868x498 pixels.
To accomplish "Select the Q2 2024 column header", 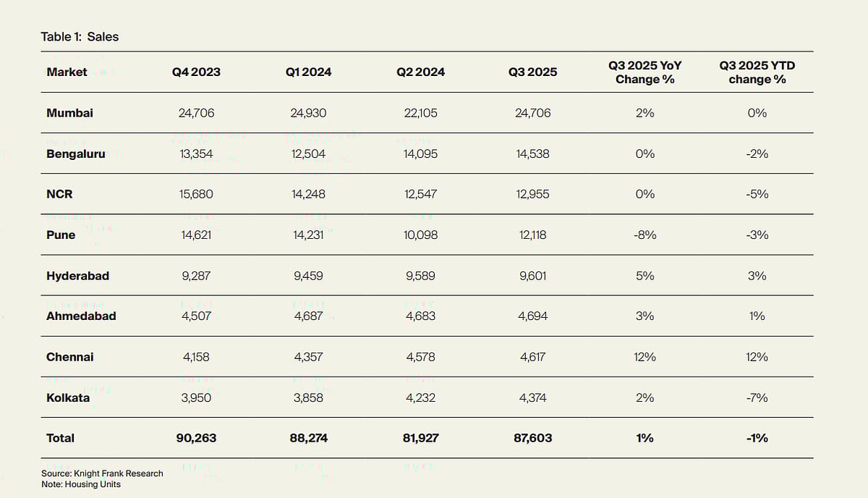I will [x=420, y=72].
